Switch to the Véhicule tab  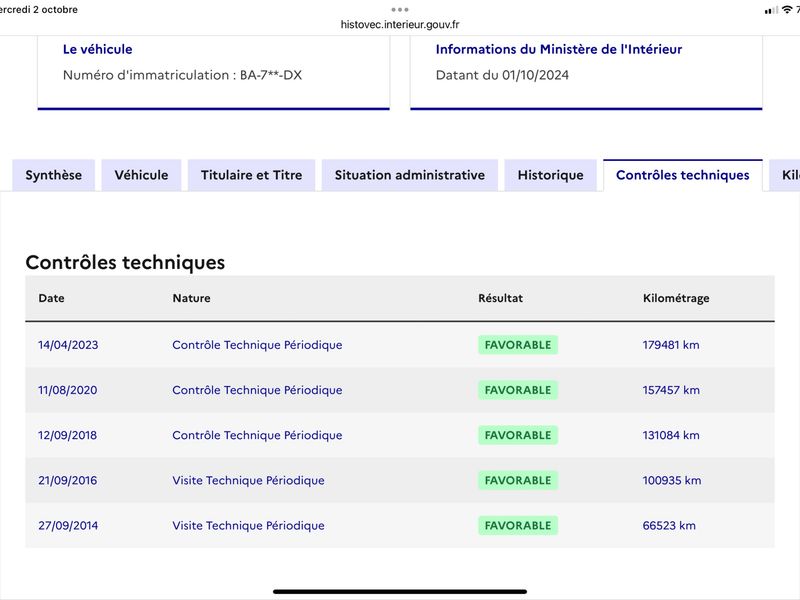(141, 175)
